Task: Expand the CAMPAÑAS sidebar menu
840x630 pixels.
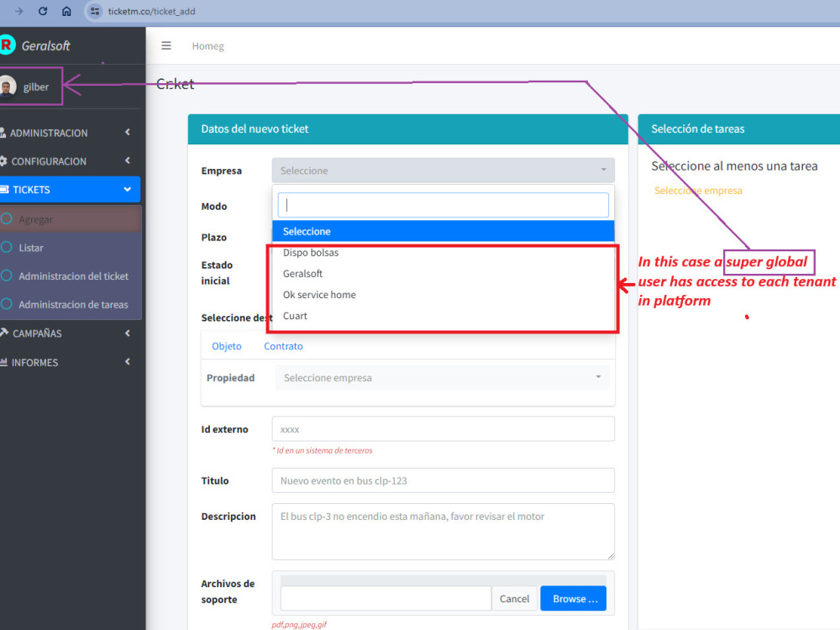Action: tap(70, 333)
